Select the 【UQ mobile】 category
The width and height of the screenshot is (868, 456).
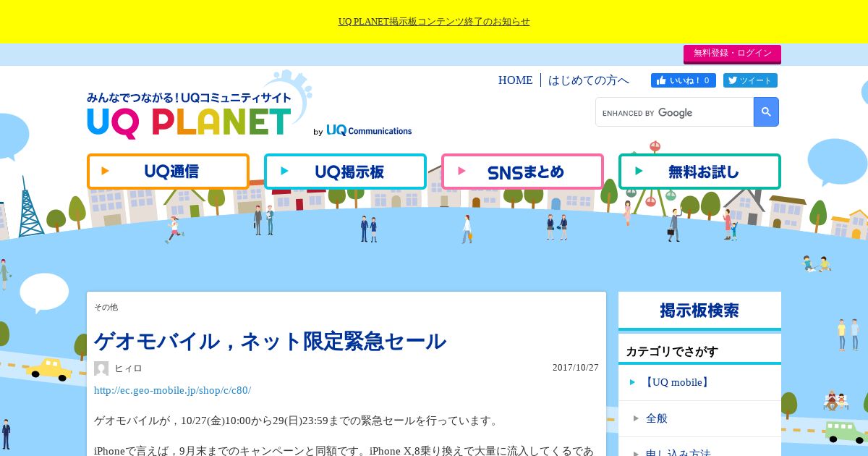676,382
